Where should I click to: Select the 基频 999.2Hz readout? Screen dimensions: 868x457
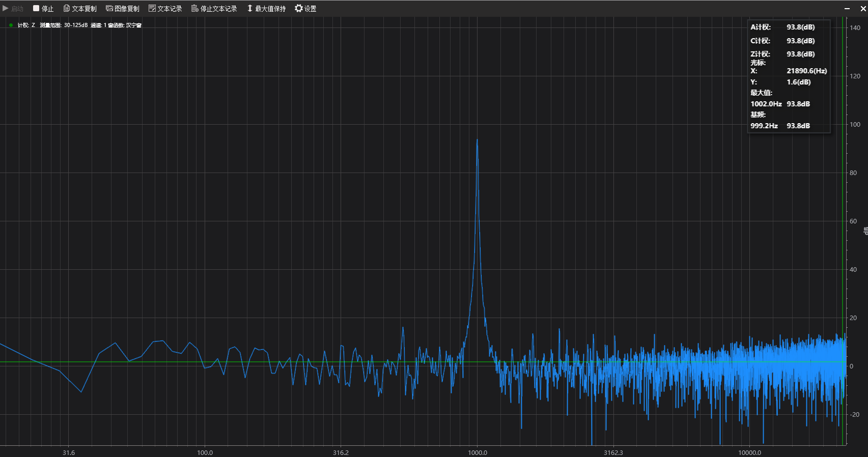coord(764,126)
